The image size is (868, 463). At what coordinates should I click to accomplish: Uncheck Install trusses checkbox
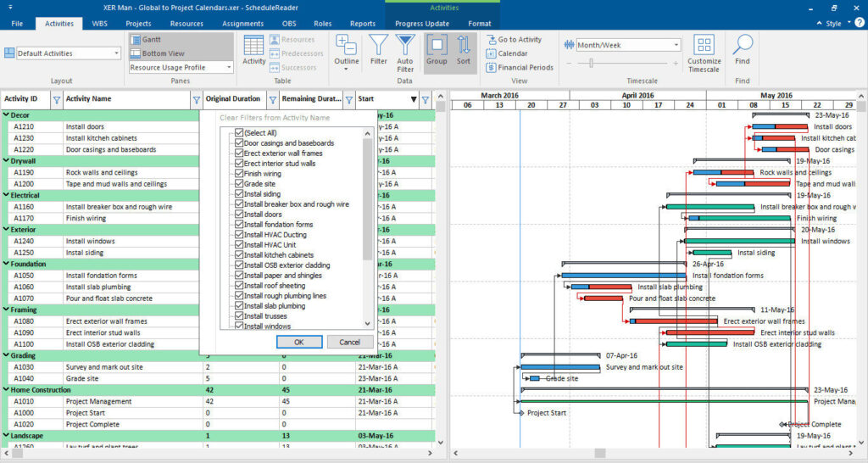point(239,315)
